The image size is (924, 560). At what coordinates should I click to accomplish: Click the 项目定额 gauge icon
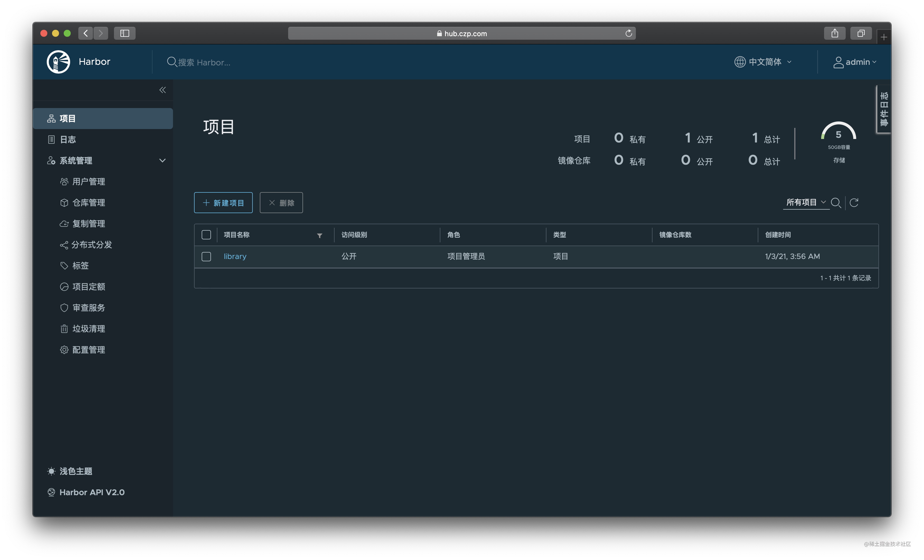tap(64, 286)
